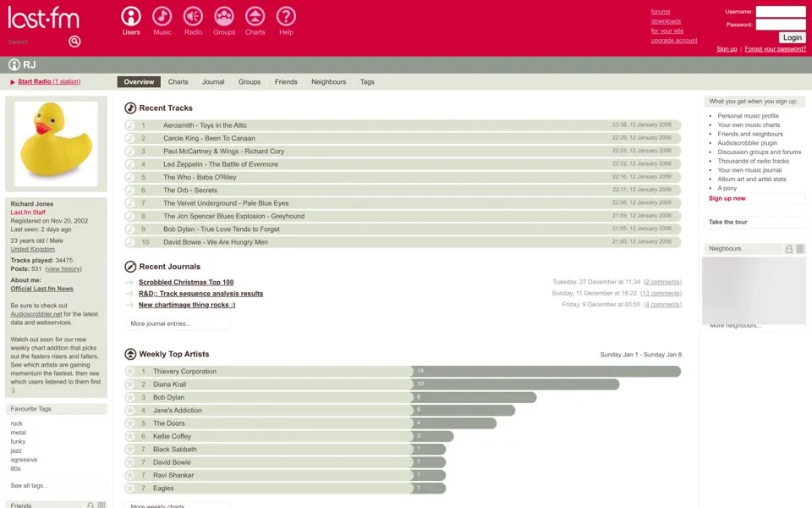Open the Friends tab

click(286, 82)
